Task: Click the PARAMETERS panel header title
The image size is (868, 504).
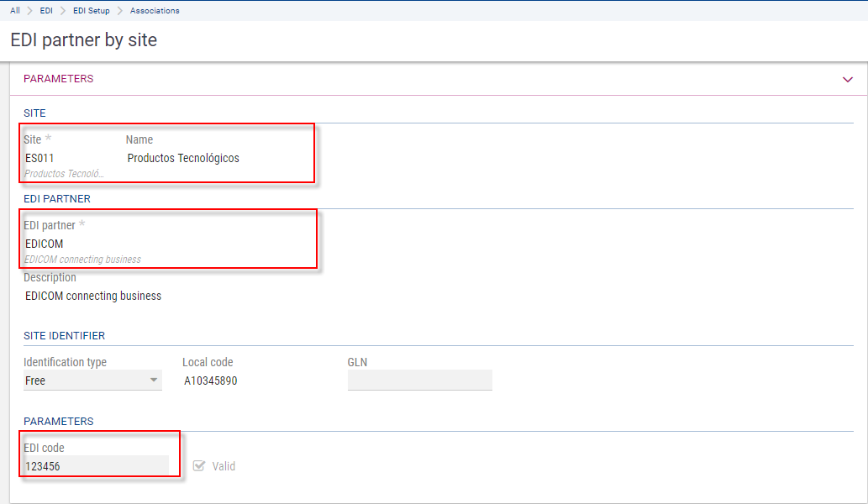Action: pos(59,79)
